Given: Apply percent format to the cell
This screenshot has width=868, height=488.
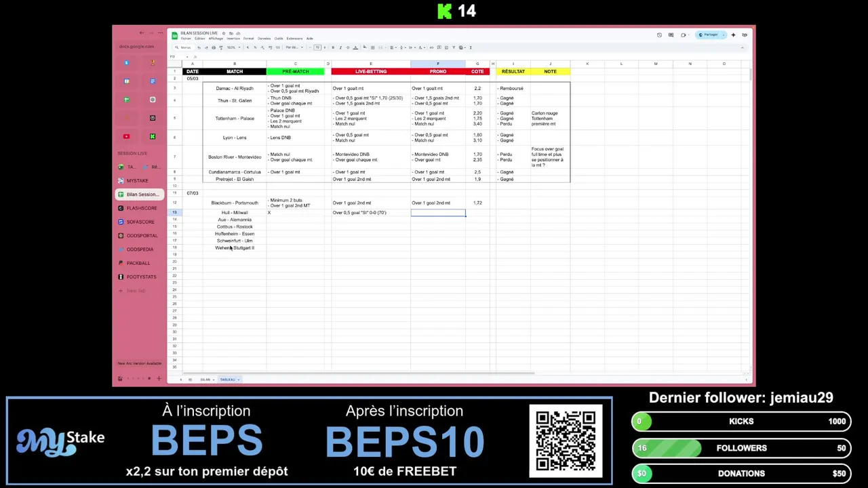Looking at the screenshot, I should [255, 47].
